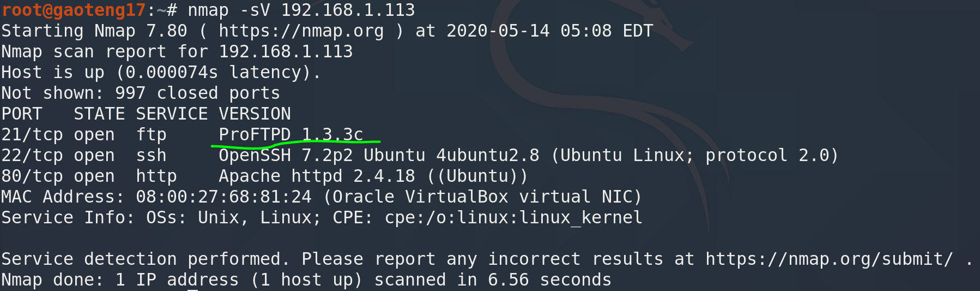This screenshot has height=291, width=980.
Task: Click the https://nmap.org link in the Starting line
Action: pyautogui.click(x=301, y=31)
